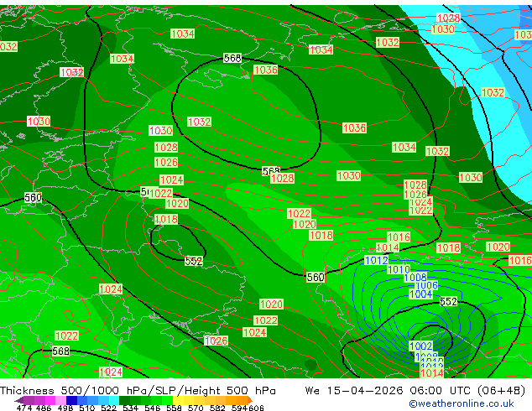Click the dark purple arrow at legend start
The width and height of the screenshot is (532, 411).
click(x=19, y=400)
